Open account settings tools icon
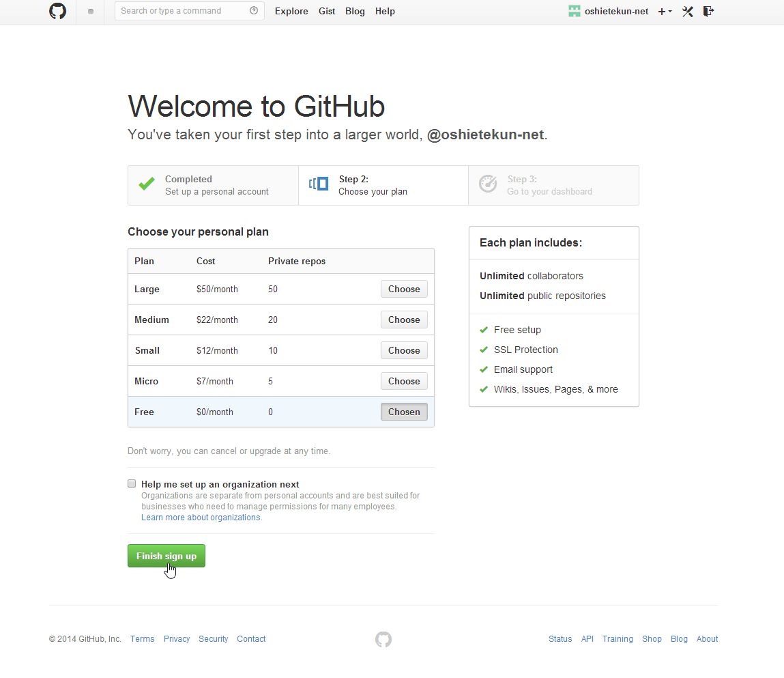The width and height of the screenshot is (784, 678). (x=688, y=11)
